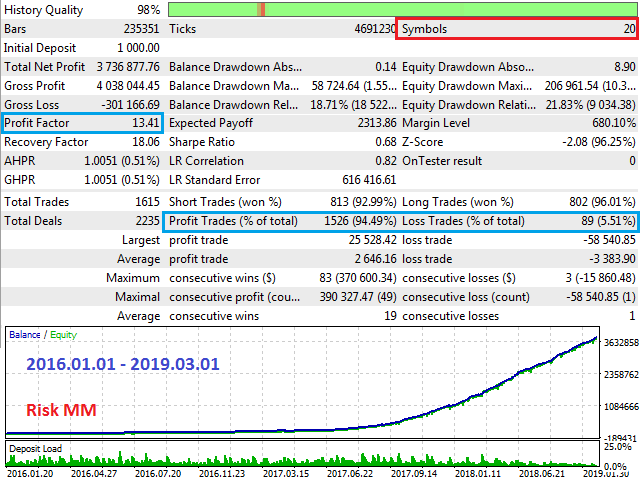Select the Loss Trades (% of total) cell
The height and width of the screenshot is (480, 640).
(517, 221)
